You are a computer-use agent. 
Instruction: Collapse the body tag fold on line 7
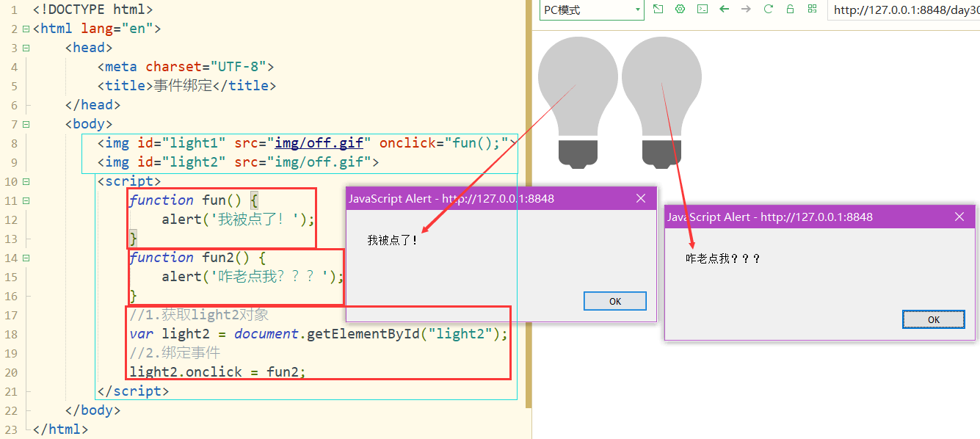(26, 124)
